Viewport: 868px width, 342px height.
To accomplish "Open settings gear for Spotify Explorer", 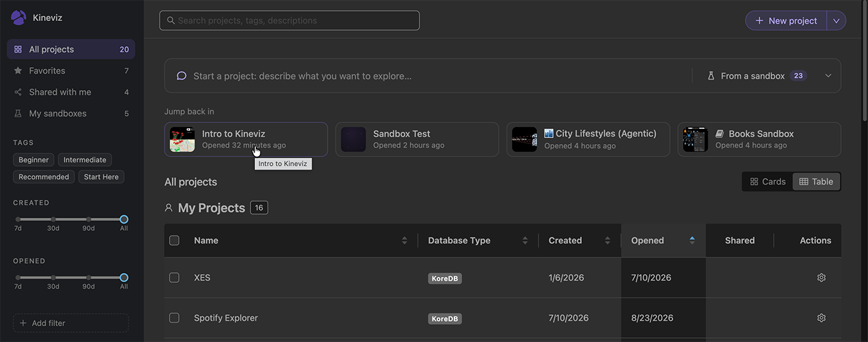I will point(821,318).
